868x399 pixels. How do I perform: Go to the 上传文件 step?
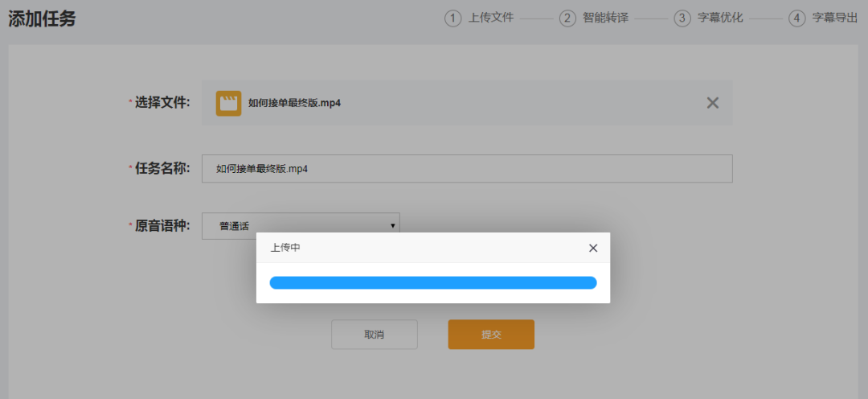tap(491, 19)
